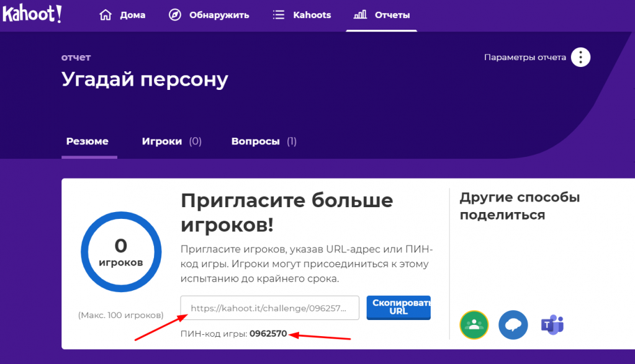Image resolution: width=635 pixels, height=364 pixels.
Task: Click the list icon beside Kahoots
Action: (279, 15)
